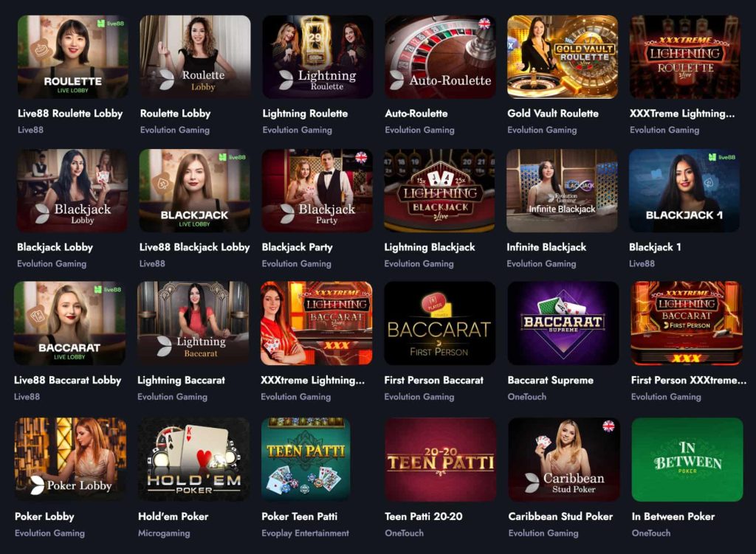The height and width of the screenshot is (554, 756).
Task: Click Evoplay Entertainment provider label
Action: (305, 533)
